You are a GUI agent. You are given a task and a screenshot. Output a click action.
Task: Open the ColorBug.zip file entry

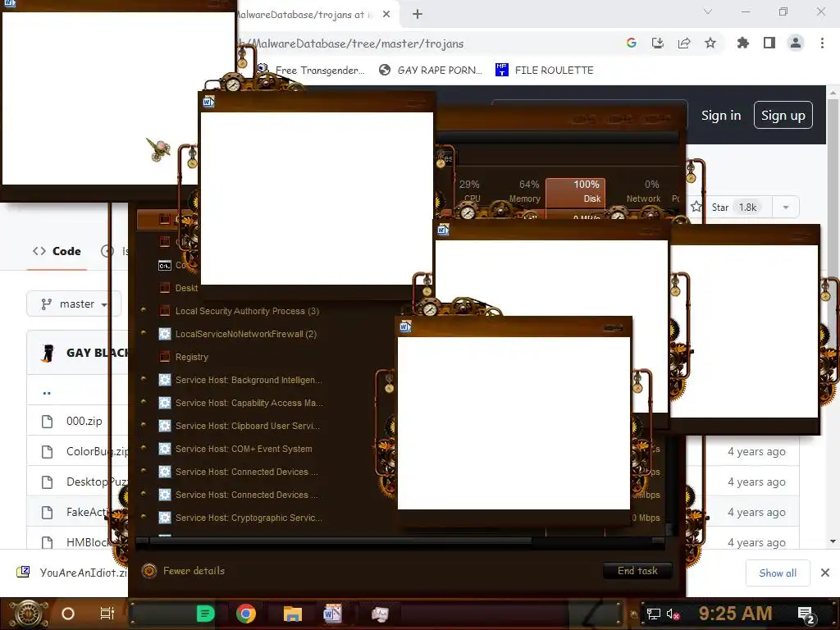coord(97,452)
